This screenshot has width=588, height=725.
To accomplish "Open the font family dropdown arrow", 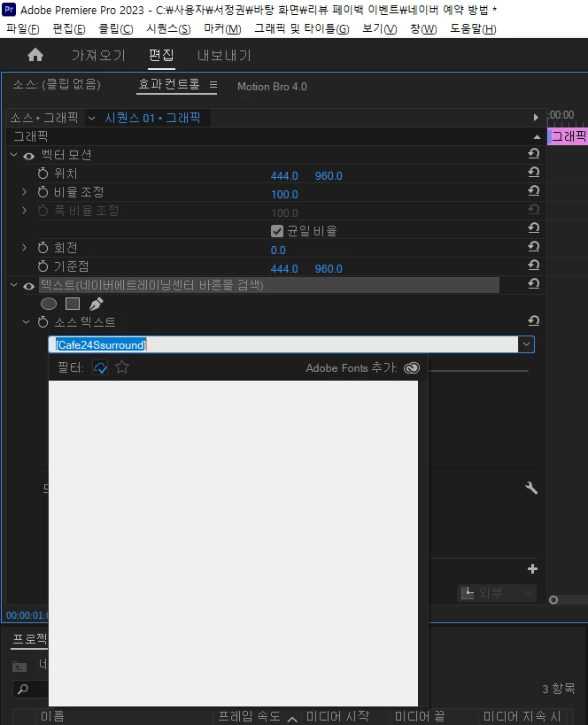I will [526, 344].
